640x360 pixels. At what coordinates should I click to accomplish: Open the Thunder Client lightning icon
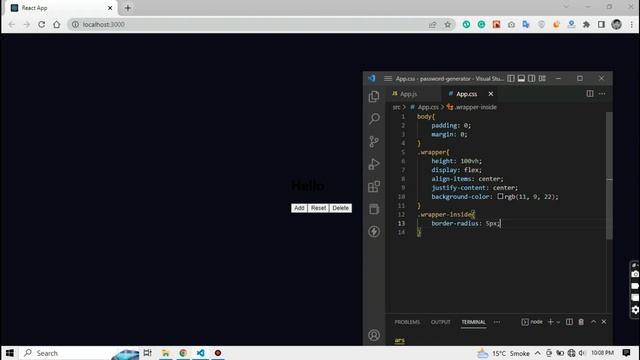click(374, 231)
